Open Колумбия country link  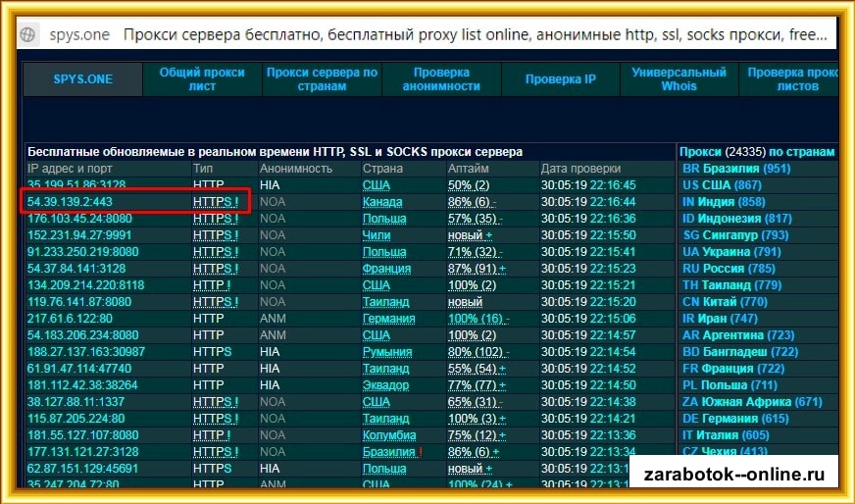pos(389,435)
